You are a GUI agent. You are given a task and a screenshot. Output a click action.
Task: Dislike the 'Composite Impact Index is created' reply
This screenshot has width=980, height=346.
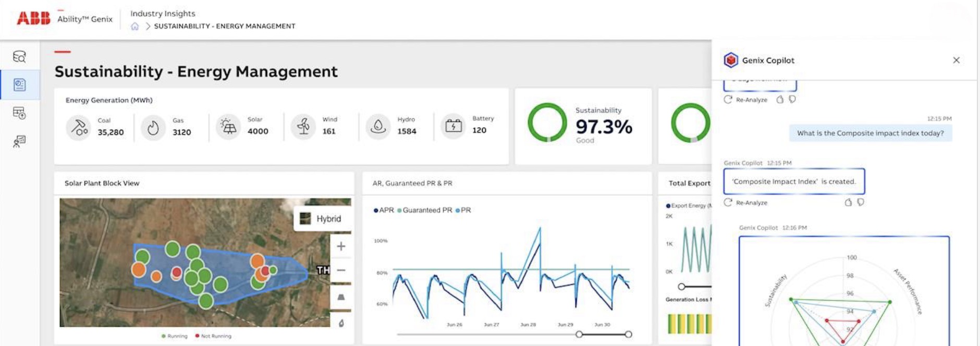coord(861,202)
